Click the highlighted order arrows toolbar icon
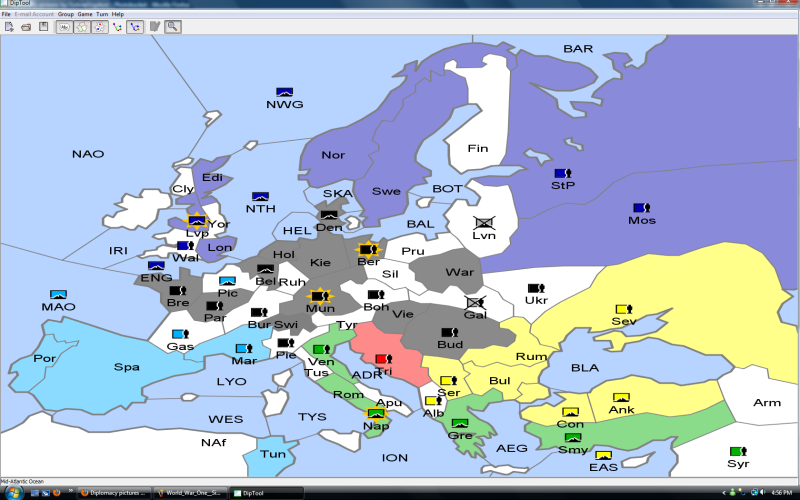The height and width of the screenshot is (500, 800). pyautogui.click(x=134, y=26)
